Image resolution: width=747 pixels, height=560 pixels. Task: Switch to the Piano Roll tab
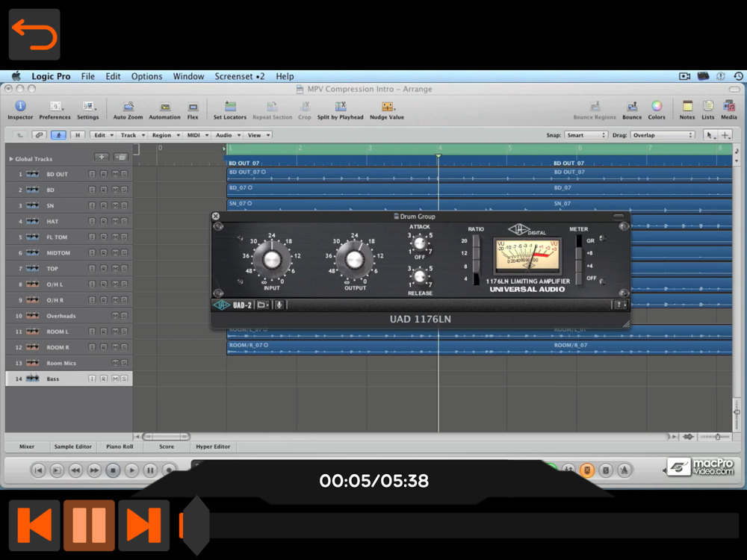[120, 447]
